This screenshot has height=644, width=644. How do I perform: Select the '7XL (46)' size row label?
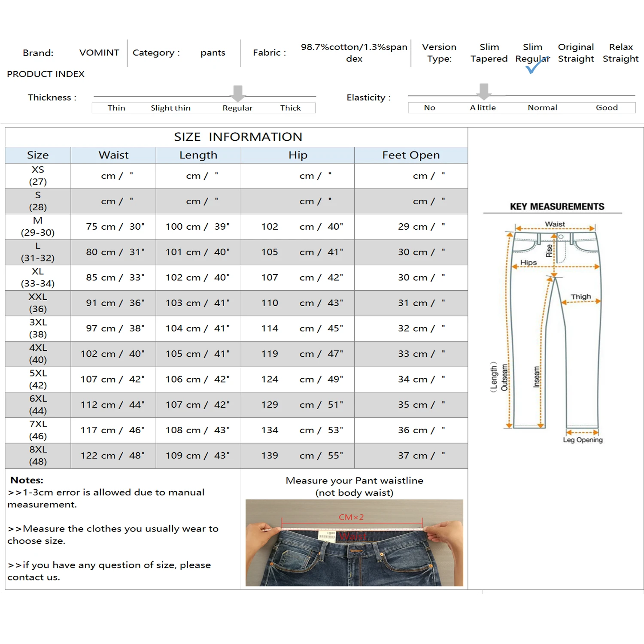click(38, 430)
